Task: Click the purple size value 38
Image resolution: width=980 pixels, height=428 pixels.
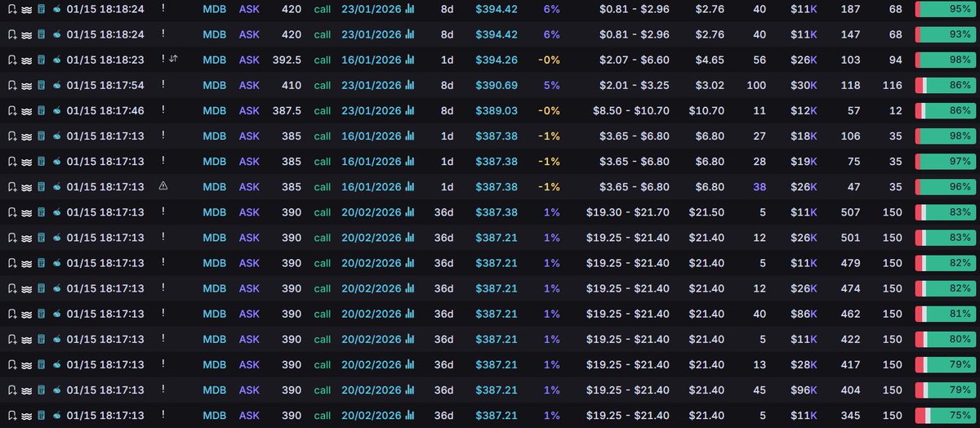Action: coord(759,187)
